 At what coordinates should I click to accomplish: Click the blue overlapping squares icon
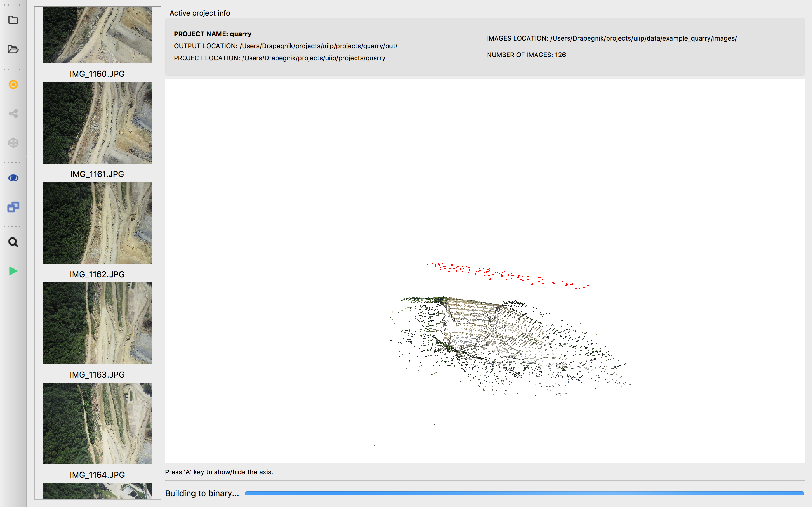tap(13, 207)
